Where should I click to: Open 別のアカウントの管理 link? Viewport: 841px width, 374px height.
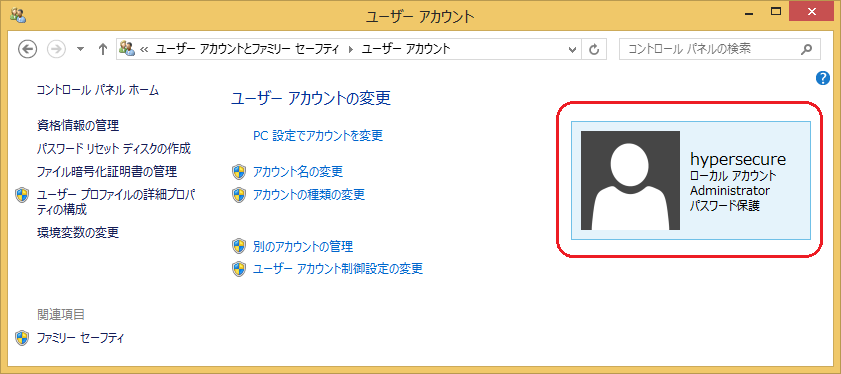point(303,246)
